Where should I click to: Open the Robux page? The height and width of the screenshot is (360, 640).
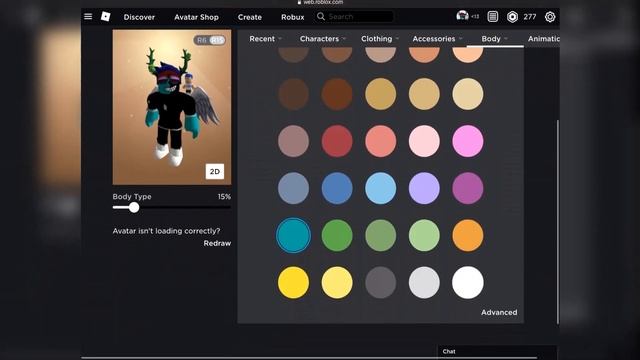[x=293, y=17]
